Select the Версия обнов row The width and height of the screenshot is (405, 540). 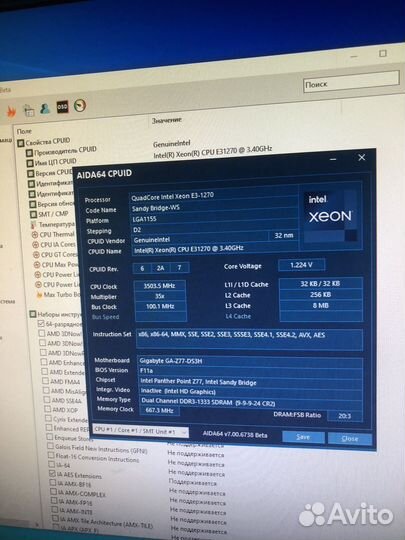(52, 204)
